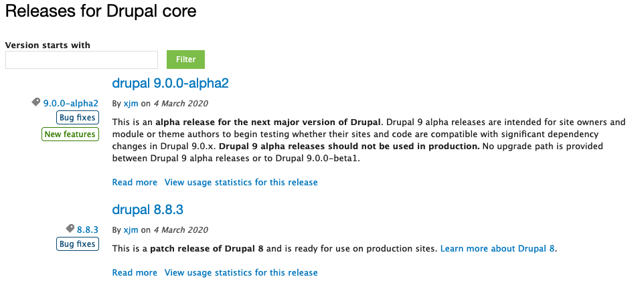
Task: Click the Releases for Drupal core heading
Action: (100, 11)
